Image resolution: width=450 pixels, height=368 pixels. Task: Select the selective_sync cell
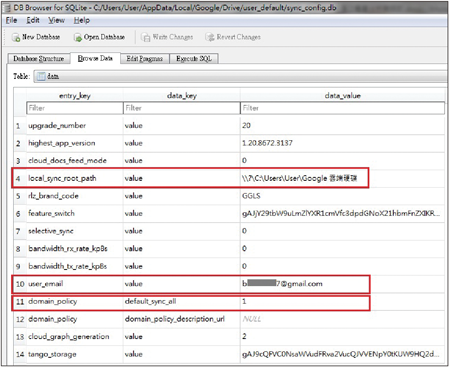tap(75, 231)
